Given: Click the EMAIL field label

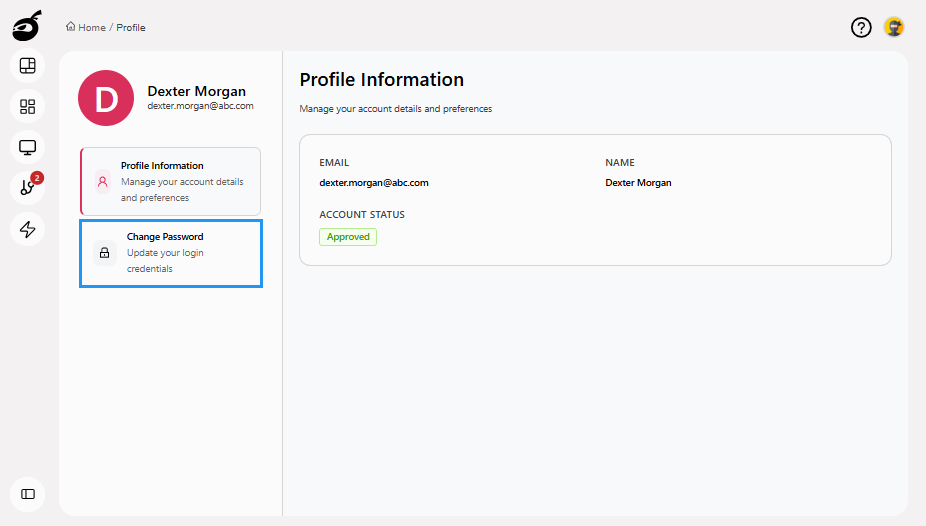Looking at the screenshot, I should 334,163.
